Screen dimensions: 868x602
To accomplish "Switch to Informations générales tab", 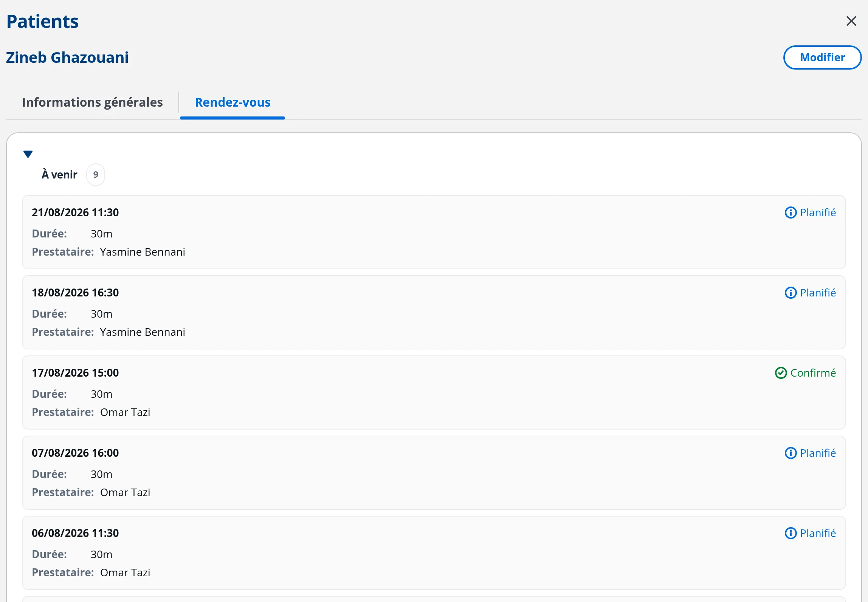I will [92, 102].
